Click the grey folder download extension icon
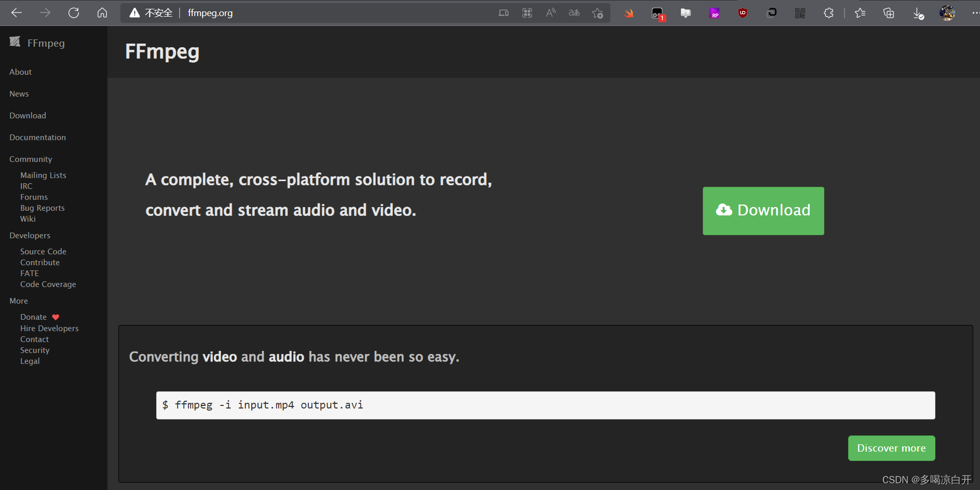980x490 pixels. tap(686, 13)
